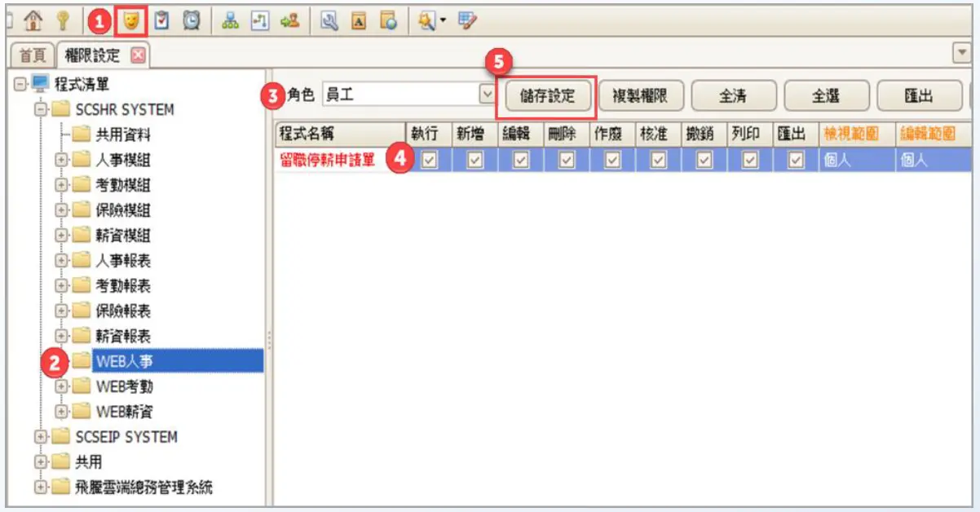This screenshot has height=512, width=980.
Task: Click the spreadsheet with pencil toolbar icon
Action: click(x=466, y=23)
